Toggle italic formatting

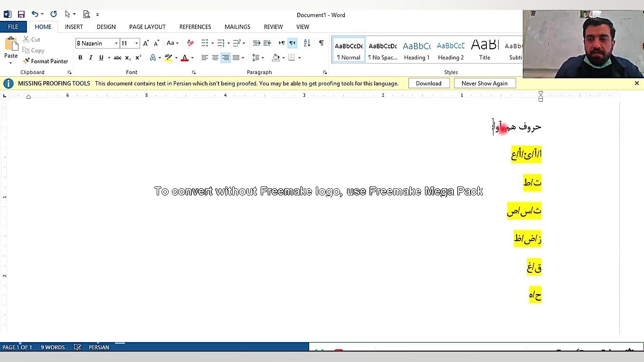[x=91, y=58]
